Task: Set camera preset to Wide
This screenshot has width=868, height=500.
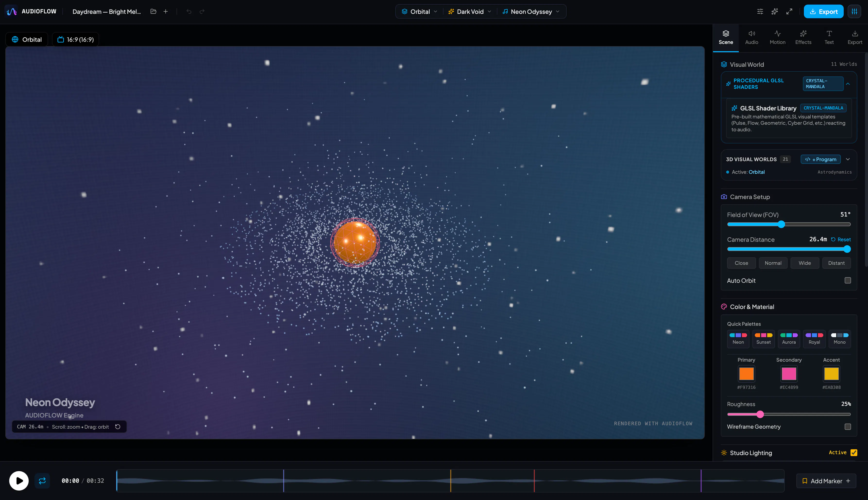Action: (x=804, y=263)
